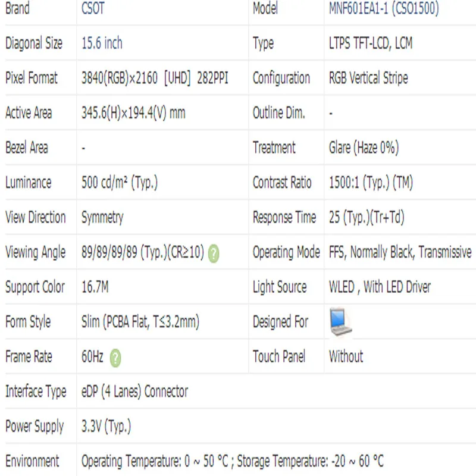Click the help icon next to 60Hz
The image size is (476, 476).
pos(115,358)
